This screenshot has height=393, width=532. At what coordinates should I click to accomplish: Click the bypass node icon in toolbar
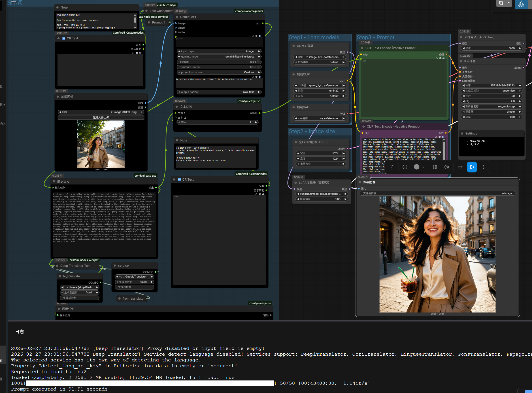click(x=446, y=167)
